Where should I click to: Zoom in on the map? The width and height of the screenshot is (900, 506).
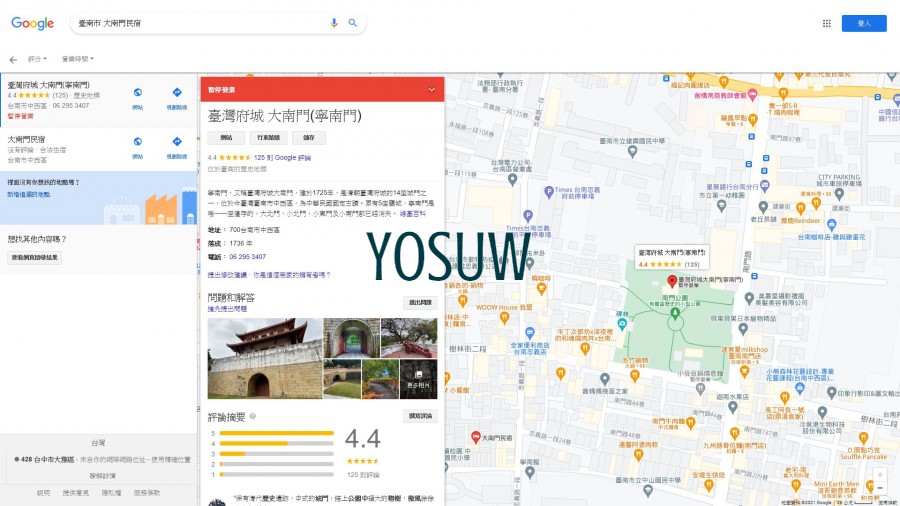[x=879, y=473]
